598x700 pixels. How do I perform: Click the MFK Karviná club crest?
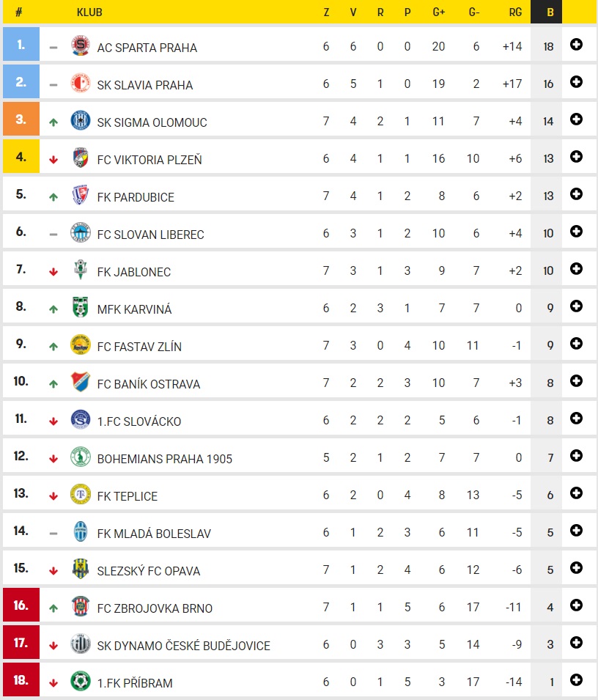tap(80, 308)
